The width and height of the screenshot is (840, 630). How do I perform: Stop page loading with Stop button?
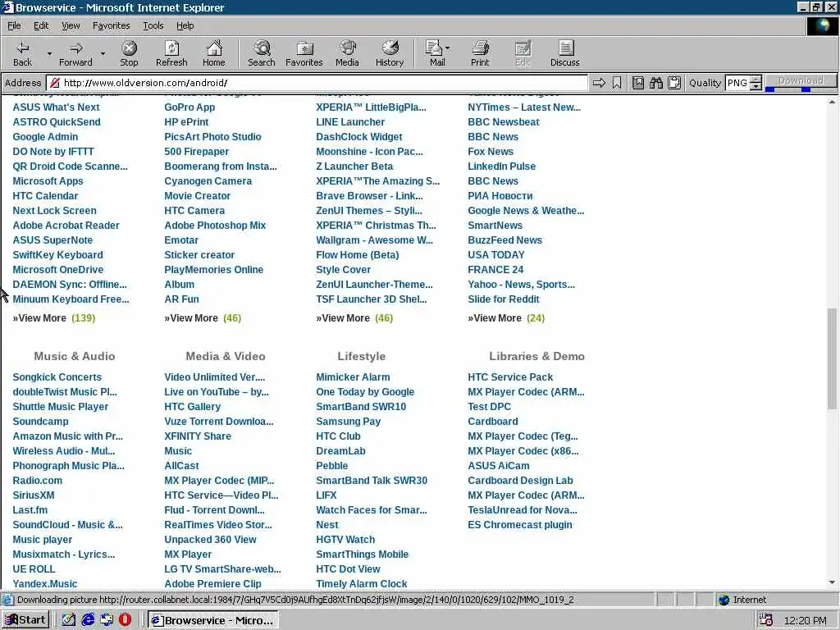coord(129,53)
